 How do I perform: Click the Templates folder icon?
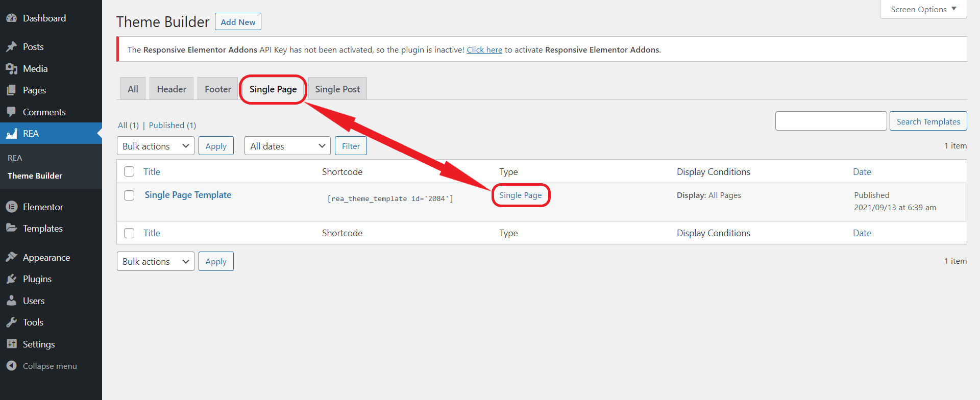point(12,229)
